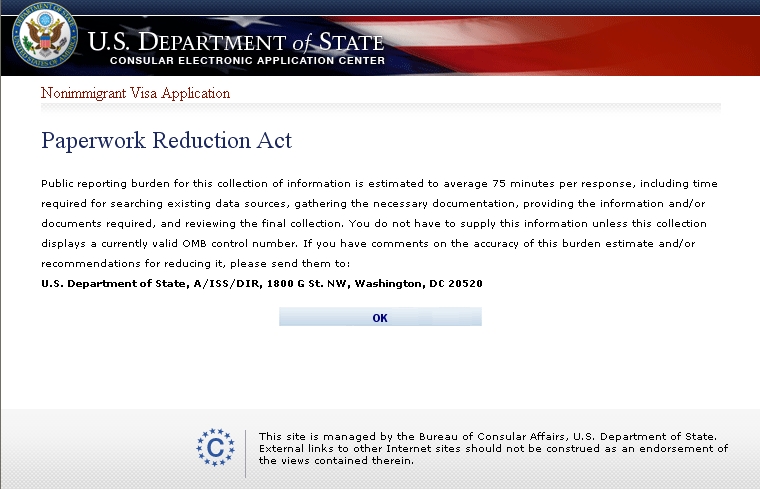760x489 pixels.
Task: Click the Consular Affairs 'C' star logo
Action: (x=215, y=447)
